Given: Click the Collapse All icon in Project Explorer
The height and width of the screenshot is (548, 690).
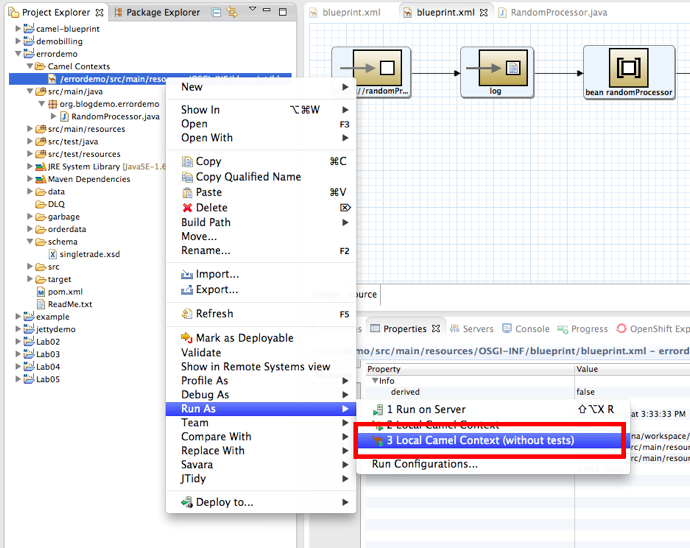Looking at the screenshot, I should (x=216, y=12).
